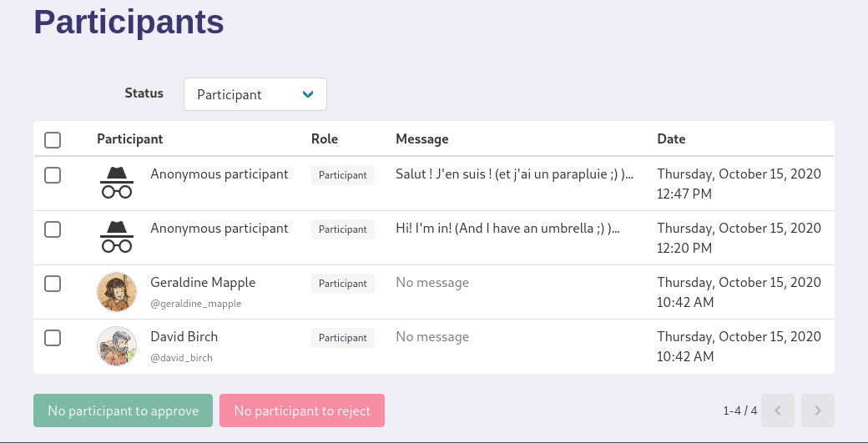Go to the previous page arrow
The height and width of the screenshot is (443, 868).
pyautogui.click(x=778, y=410)
